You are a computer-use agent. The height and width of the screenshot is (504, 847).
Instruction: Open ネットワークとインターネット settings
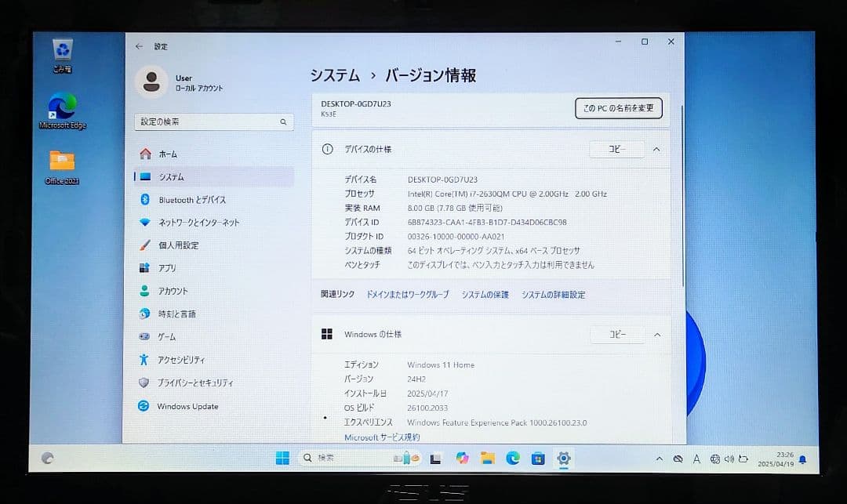coord(214,223)
